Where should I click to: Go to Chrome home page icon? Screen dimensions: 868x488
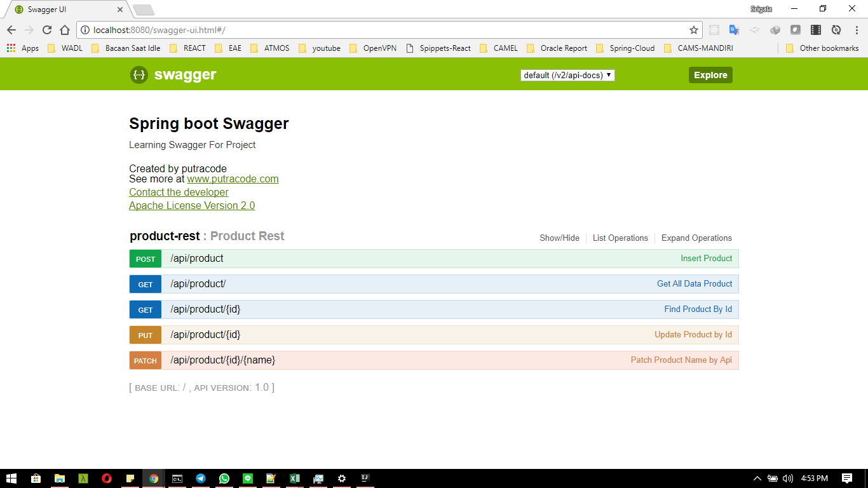click(65, 30)
